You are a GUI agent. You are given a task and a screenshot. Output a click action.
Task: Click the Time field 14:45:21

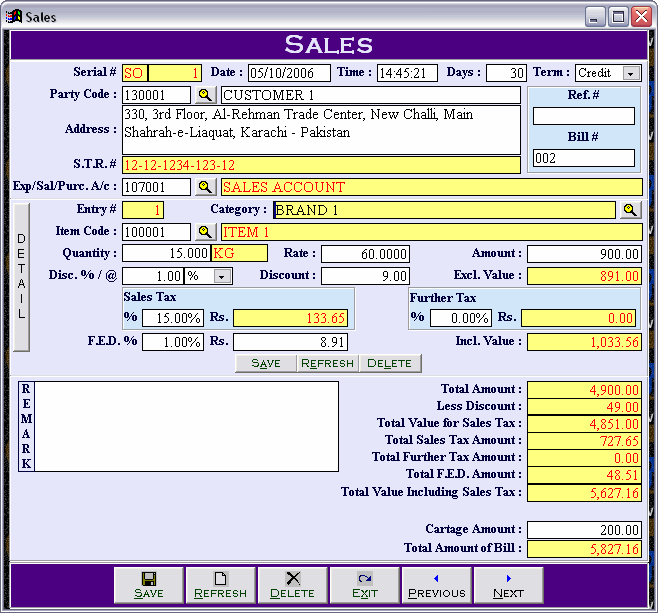point(407,73)
